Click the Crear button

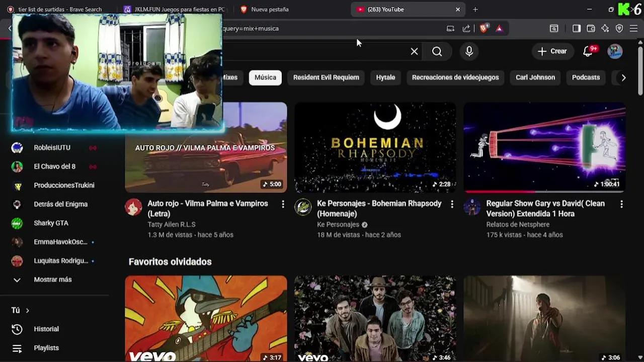(x=552, y=51)
